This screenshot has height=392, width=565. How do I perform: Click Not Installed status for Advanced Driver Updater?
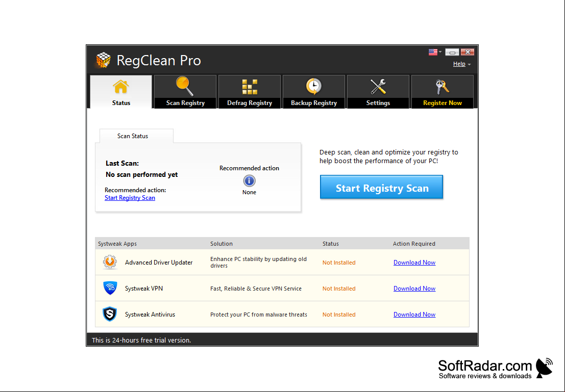click(x=339, y=263)
